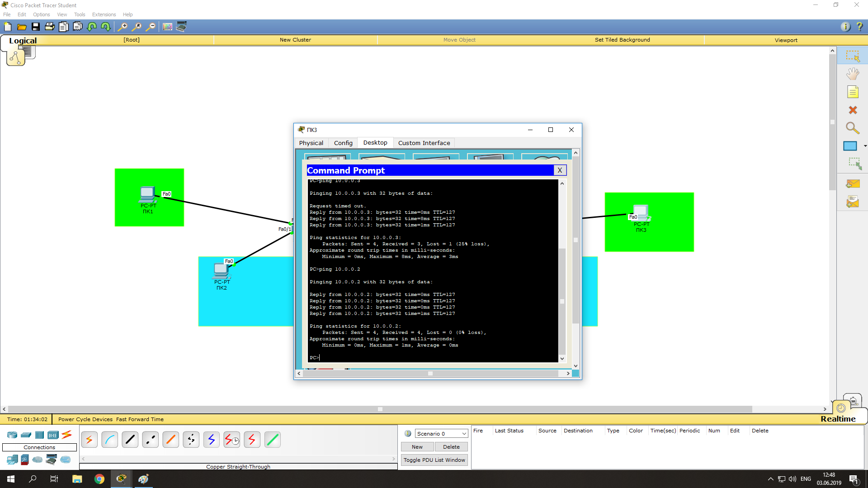Save the network with the floppy icon
Viewport: 868px width, 488px height.
[x=36, y=27]
